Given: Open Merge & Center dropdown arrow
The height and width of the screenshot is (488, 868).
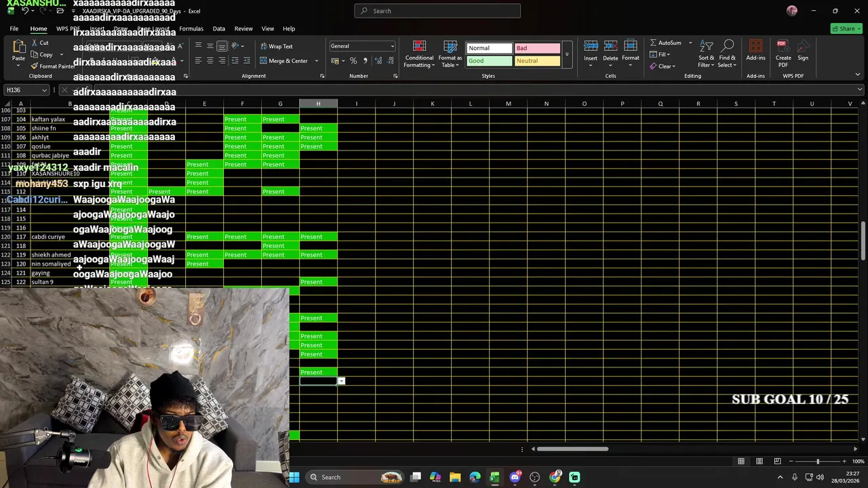Looking at the screenshot, I should pyautogui.click(x=316, y=61).
